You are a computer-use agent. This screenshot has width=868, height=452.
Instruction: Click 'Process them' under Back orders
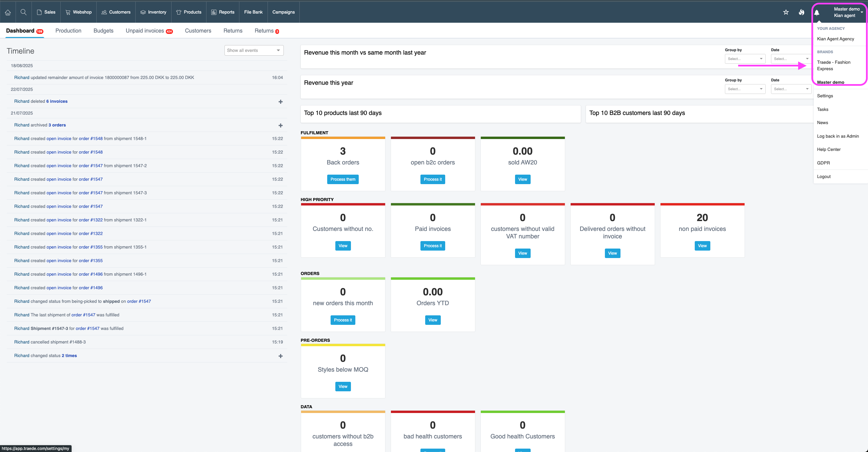click(343, 179)
